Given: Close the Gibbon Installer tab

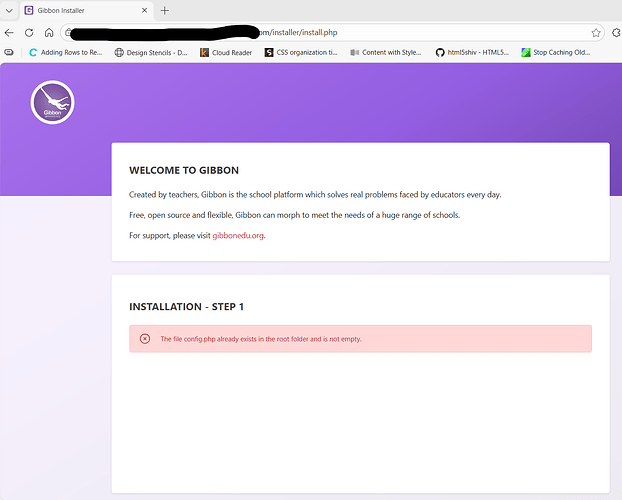Looking at the screenshot, I should [x=144, y=10].
